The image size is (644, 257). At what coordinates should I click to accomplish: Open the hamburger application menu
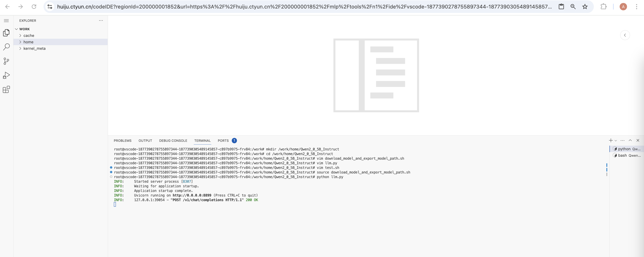coord(6,21)
